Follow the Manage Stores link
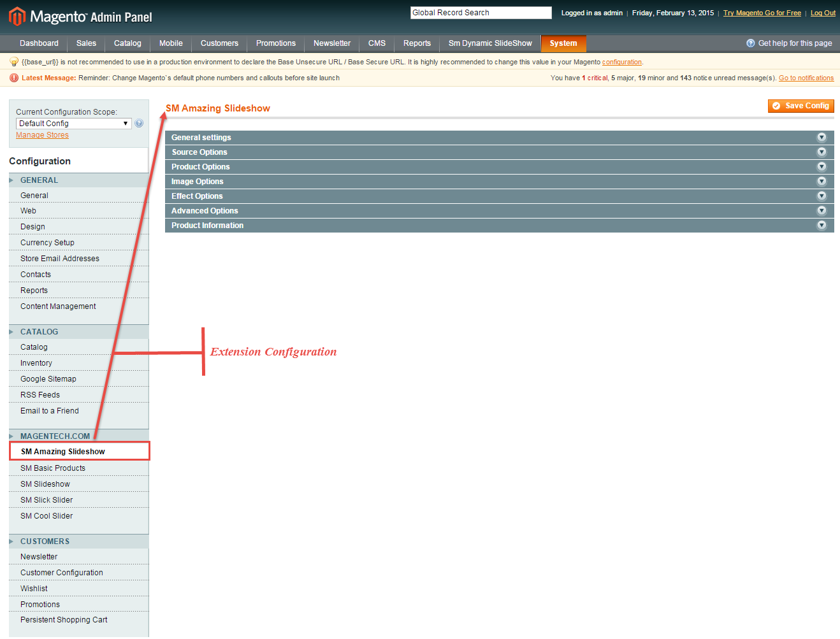This screenshot has height=639, width=840. coord(42,135)
